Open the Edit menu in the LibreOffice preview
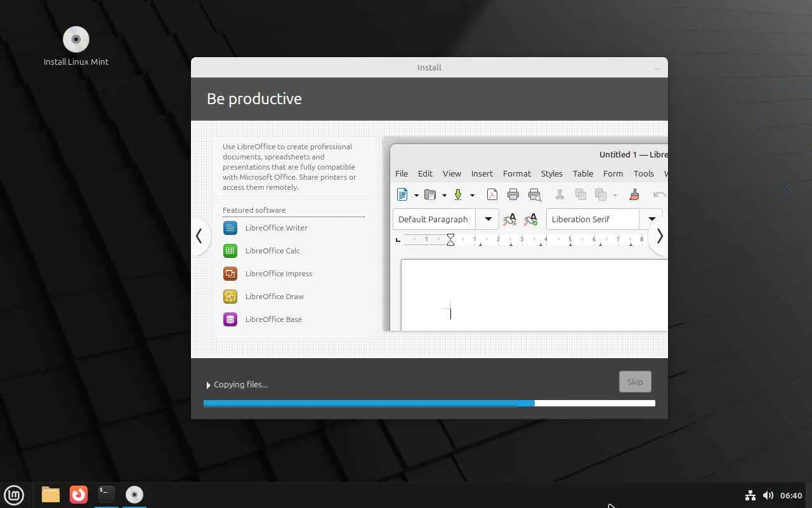 pyautogui.click(x=425, y=173)
